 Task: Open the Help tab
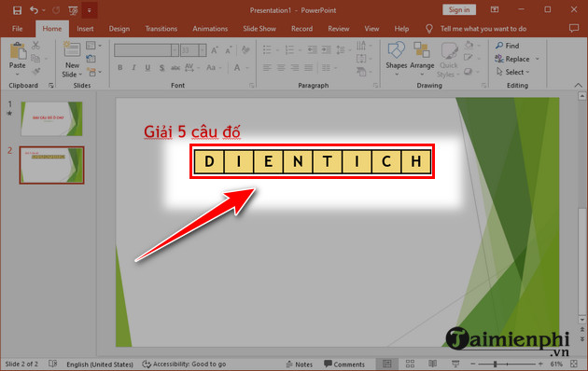point(401,29)
